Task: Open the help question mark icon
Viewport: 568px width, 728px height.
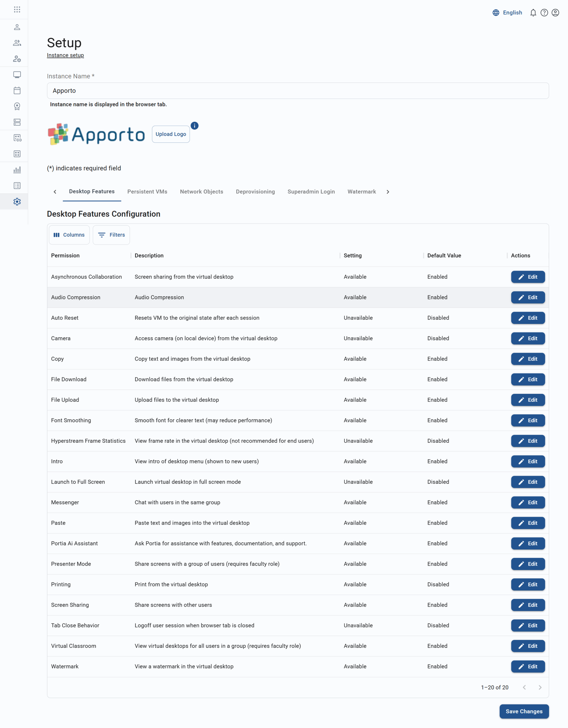Action: click(544, 13)
